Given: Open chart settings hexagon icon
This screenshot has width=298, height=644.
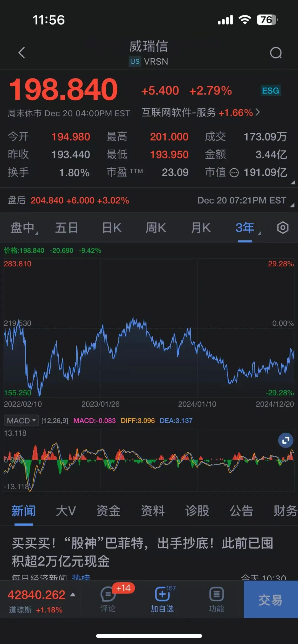Looking at the screenshot, I should coord(283,228).
